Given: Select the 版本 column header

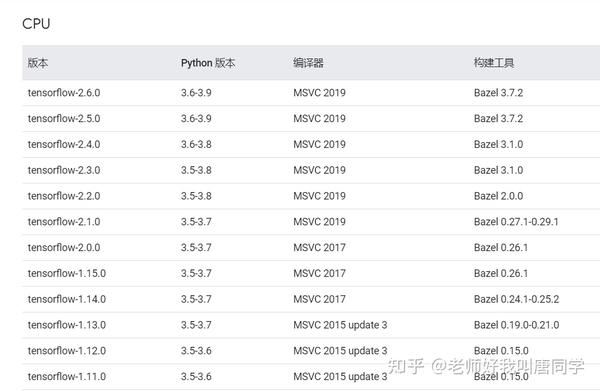Looking at the screenshot, I should tap(38, 63).
